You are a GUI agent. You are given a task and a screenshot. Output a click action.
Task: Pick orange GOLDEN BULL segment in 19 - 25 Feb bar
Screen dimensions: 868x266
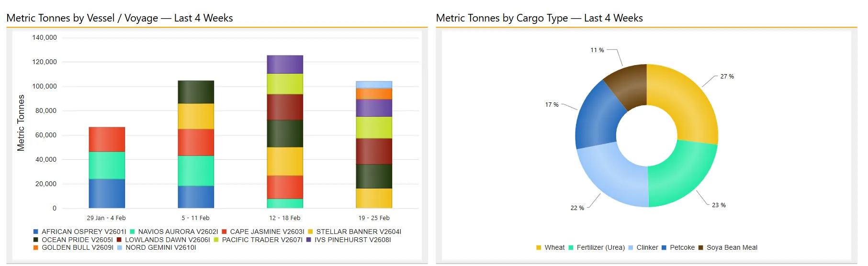pyautogui.click(x=374, y=94)
